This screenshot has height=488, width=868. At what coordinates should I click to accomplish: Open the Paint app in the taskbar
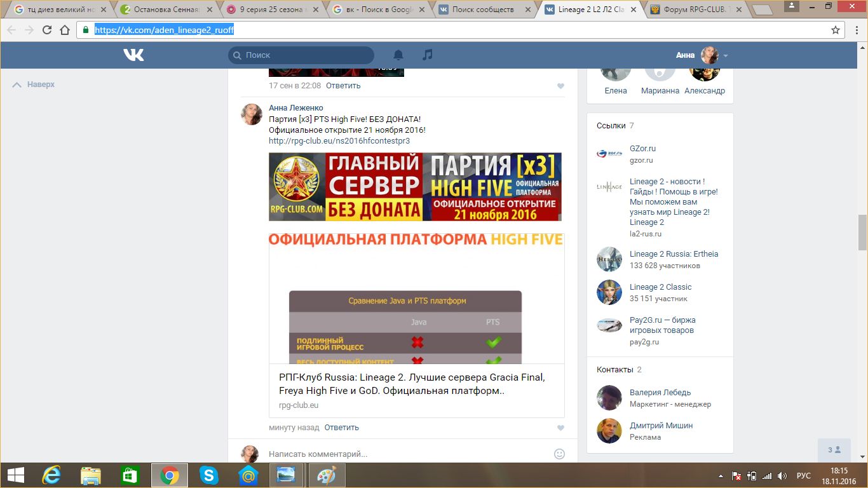(327, 475)
